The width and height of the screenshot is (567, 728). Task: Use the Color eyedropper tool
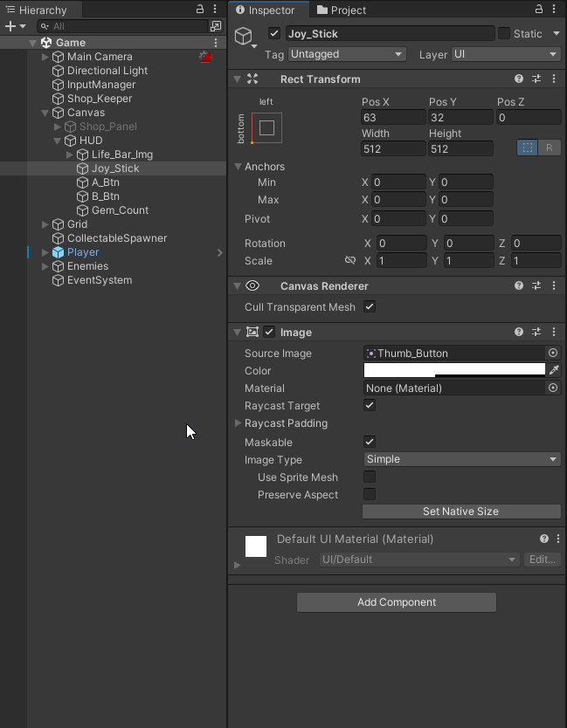(554, 370)
